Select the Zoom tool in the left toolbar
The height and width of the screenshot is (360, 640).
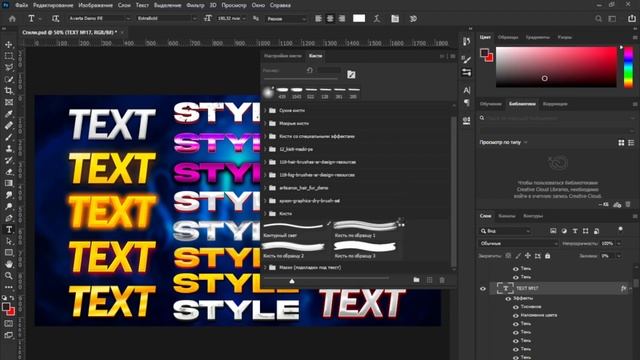click(x=9, y=276)
